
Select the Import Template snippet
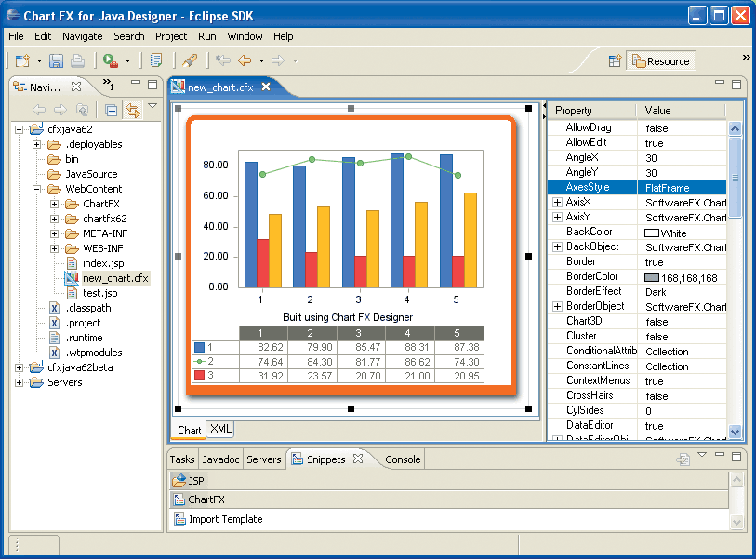pos(225,519)
